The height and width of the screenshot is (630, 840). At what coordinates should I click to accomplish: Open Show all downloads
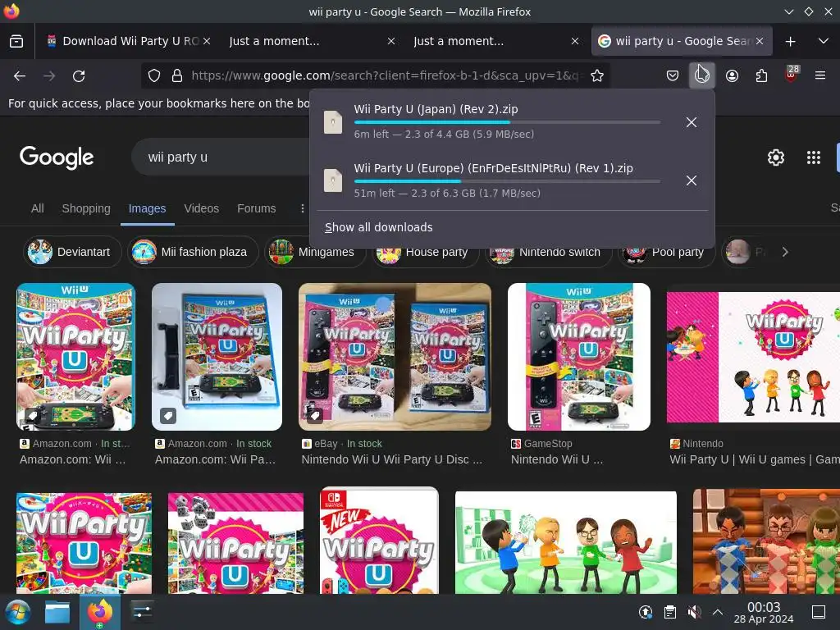click(x=378, y=227)
